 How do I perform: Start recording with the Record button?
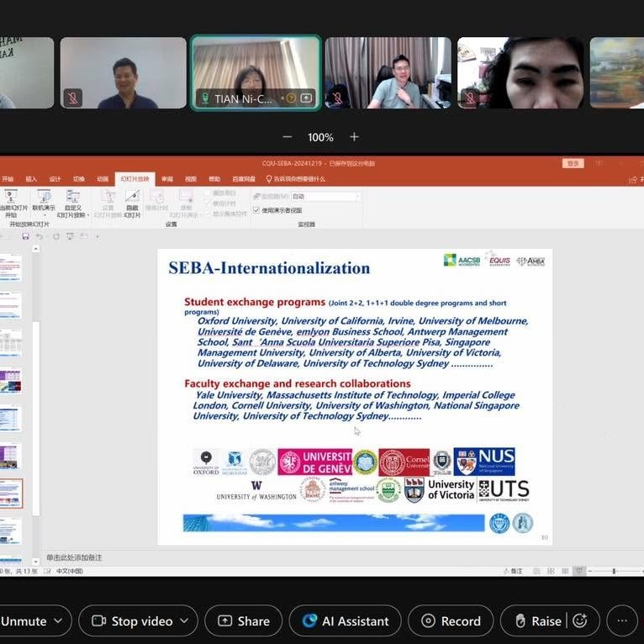pos(451,620)
